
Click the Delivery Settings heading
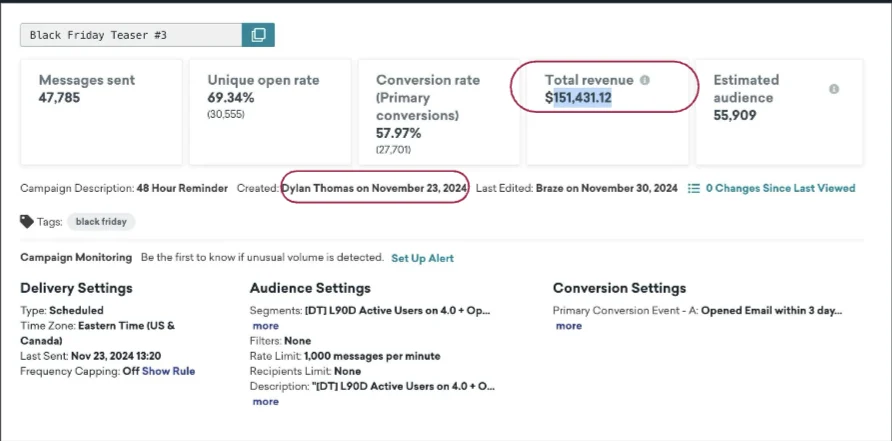click(x=76, y=288)
